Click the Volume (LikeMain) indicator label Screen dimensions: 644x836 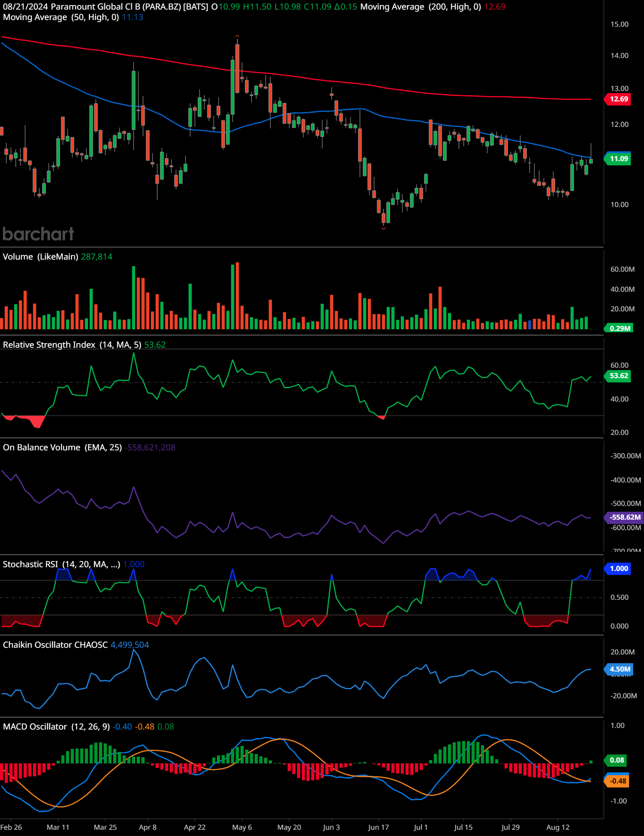pyautogui.click(x=40, y=257)
